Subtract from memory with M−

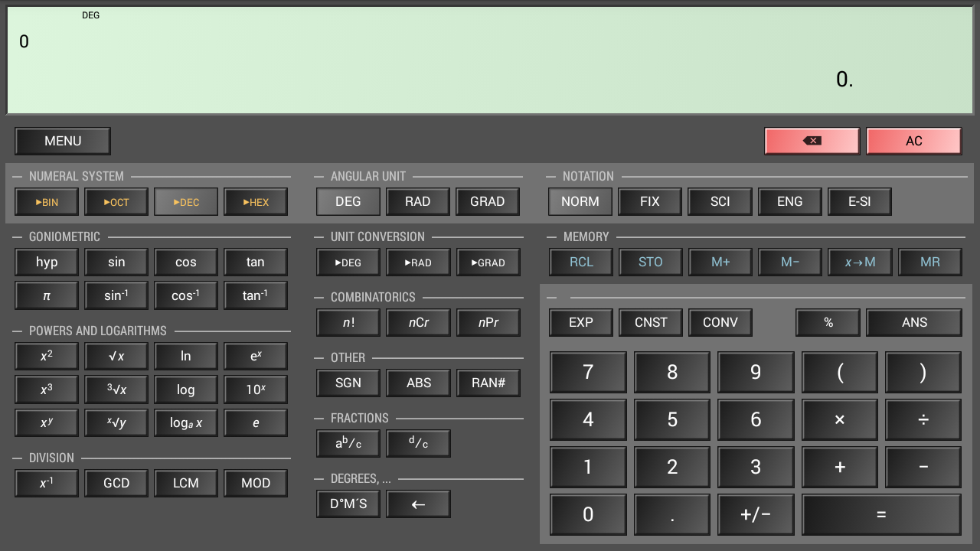pos(790,262)
